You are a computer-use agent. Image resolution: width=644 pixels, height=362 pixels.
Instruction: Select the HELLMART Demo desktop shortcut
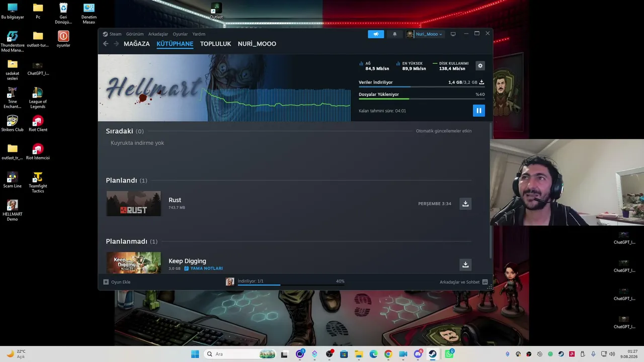[x=13, y=211]
